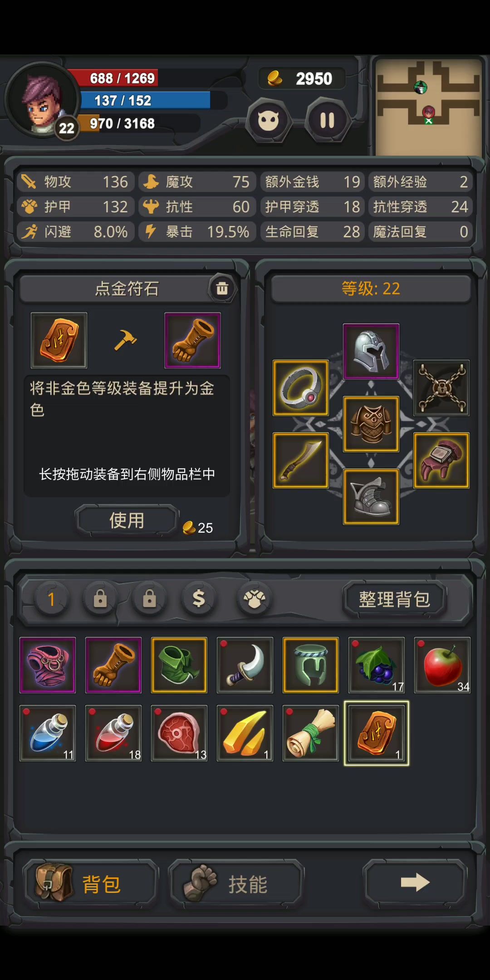Tap the second padlock bag slot

coord(150,599)
